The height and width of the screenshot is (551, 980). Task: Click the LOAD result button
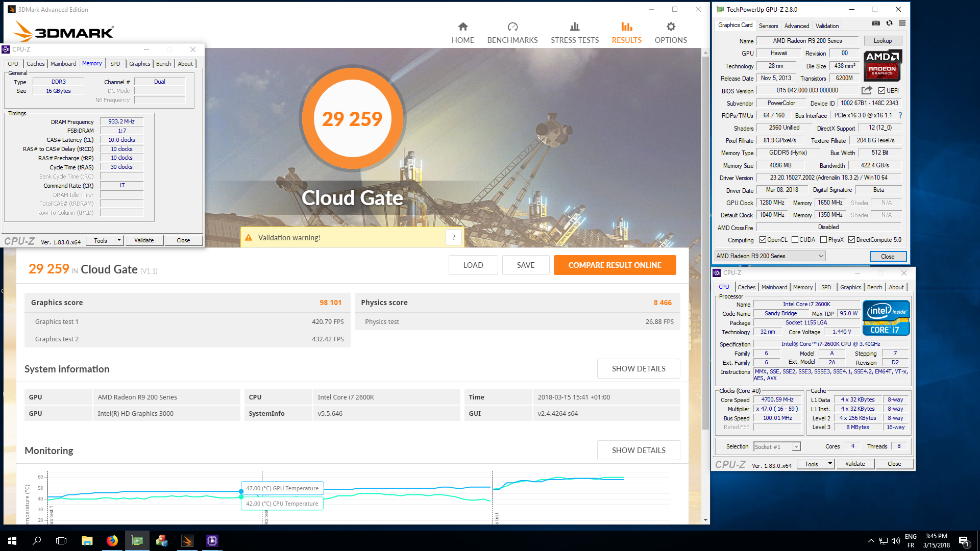click(x=473, y=265)
